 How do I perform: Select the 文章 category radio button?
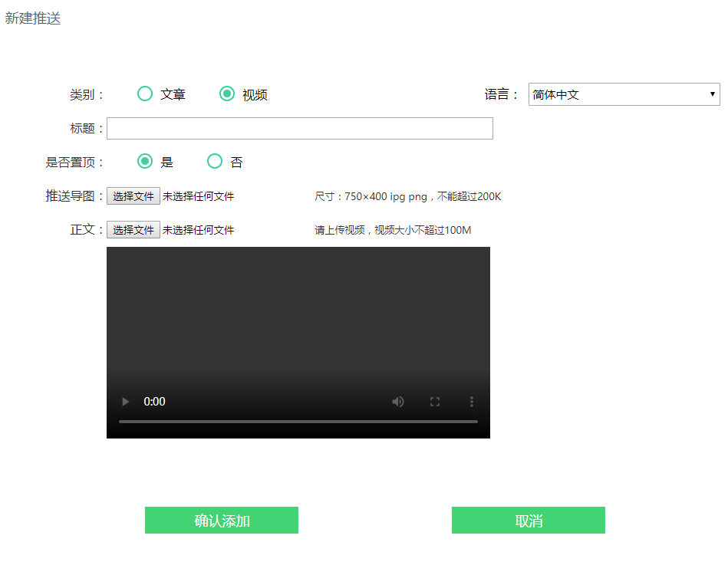145,94
